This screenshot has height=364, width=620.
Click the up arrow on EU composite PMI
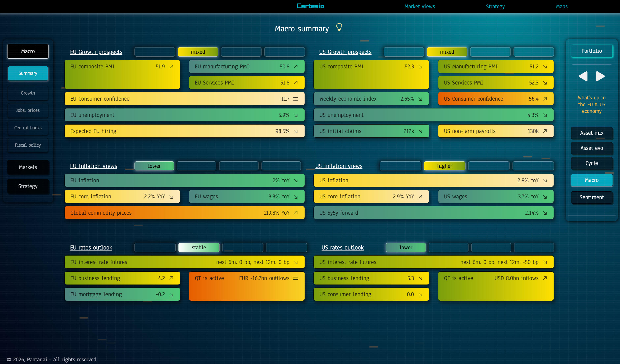click(x=172, y=66)
